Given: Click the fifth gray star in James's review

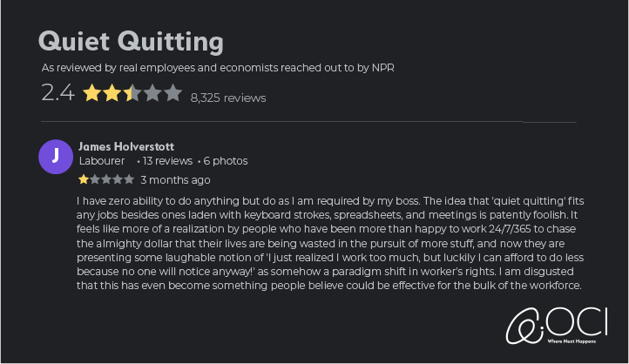Looking at the screenshot, I should click(130, 179).
